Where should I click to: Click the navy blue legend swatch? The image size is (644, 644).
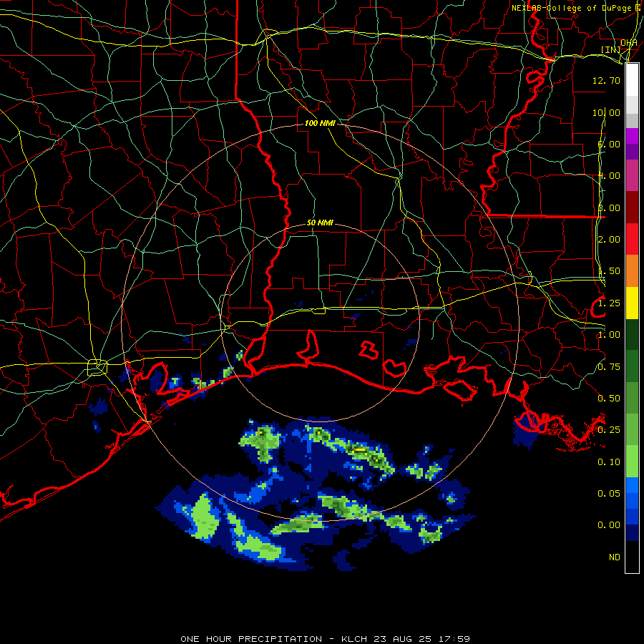(x=632, y=533)
